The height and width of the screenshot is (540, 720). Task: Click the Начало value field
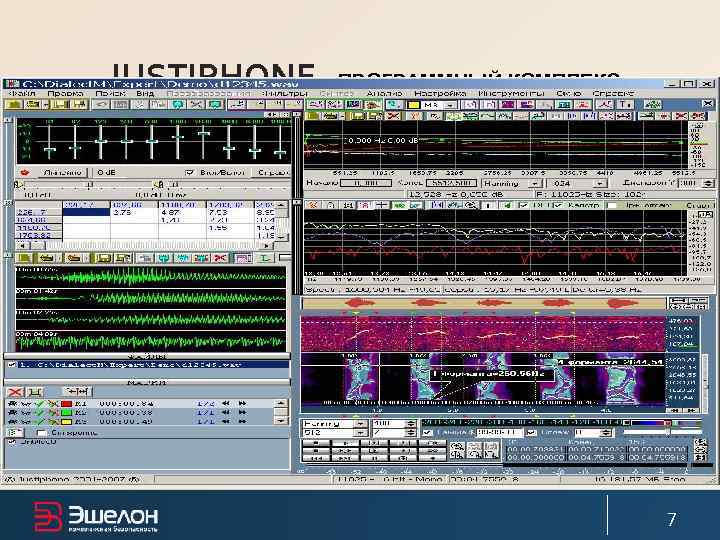tap(366, 183)
